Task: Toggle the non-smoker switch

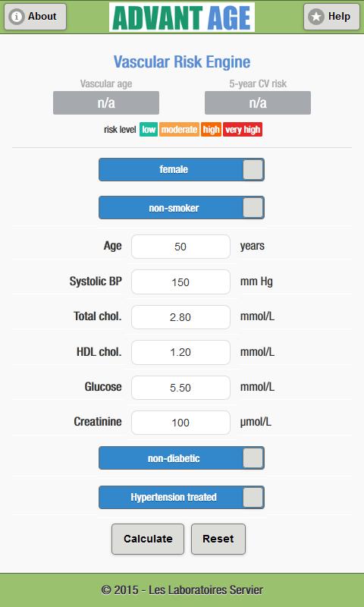Action: click(181, 207)
